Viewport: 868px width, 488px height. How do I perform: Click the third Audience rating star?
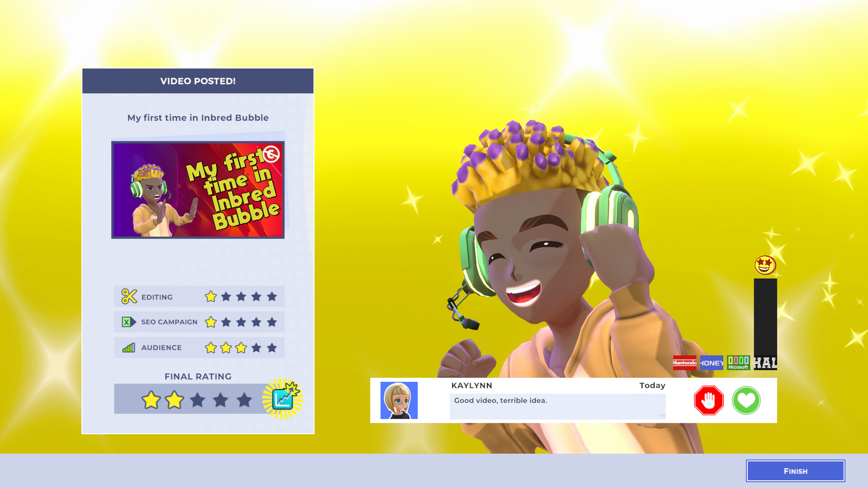[x=241, y=347]
